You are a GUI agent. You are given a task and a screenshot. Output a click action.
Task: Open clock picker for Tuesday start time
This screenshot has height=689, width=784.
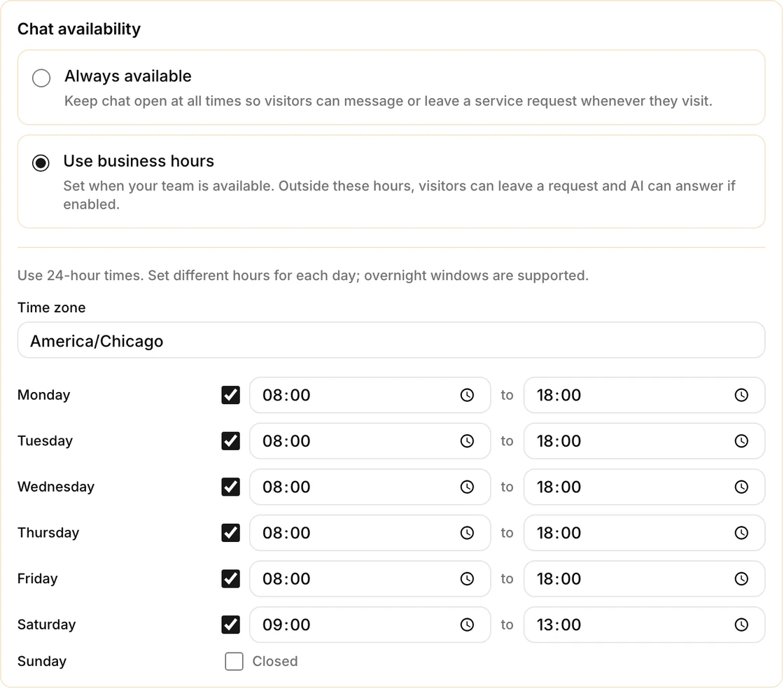[467, 441]
